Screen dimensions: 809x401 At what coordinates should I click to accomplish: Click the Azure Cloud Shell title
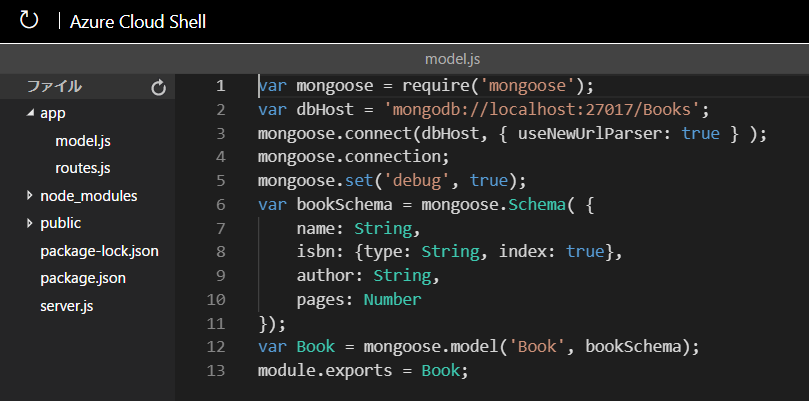(x=138, y=21)
